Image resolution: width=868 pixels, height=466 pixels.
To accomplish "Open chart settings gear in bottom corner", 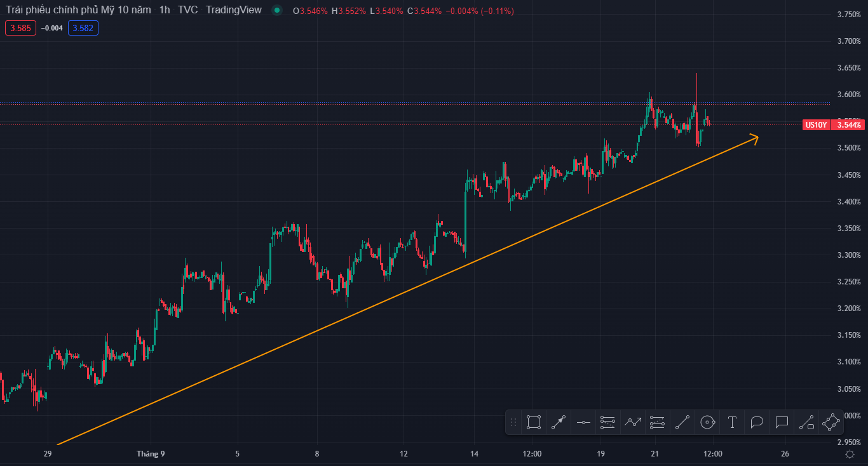I will pos(850,454).
